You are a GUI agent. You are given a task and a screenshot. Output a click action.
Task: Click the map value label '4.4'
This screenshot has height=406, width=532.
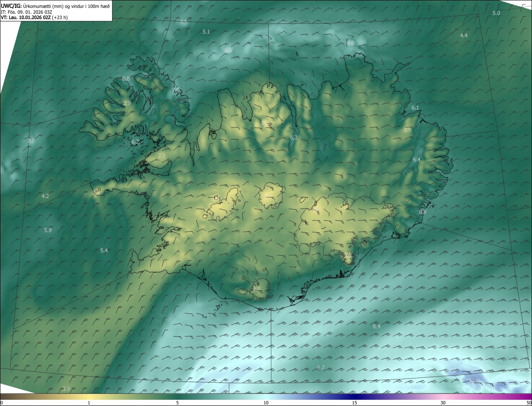[464, 36]
